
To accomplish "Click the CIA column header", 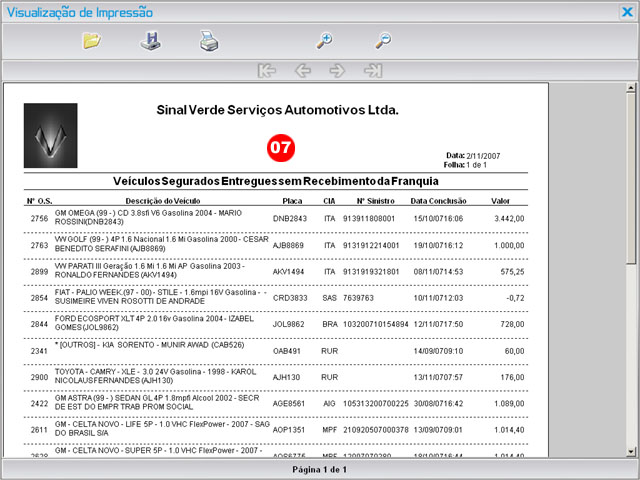I will [x=329, y=201].
